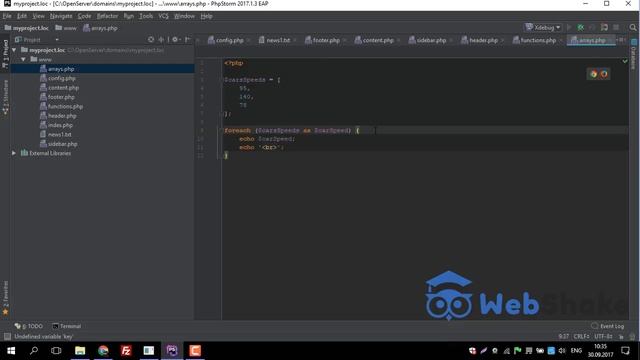Click Scroll from Source target icon

click(151, 40)
